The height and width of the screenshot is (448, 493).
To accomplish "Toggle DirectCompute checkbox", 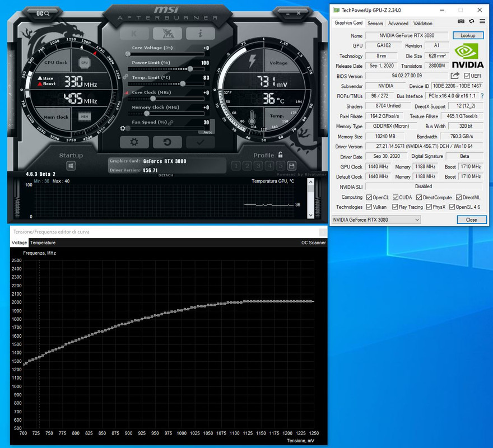I will (419, 198).
